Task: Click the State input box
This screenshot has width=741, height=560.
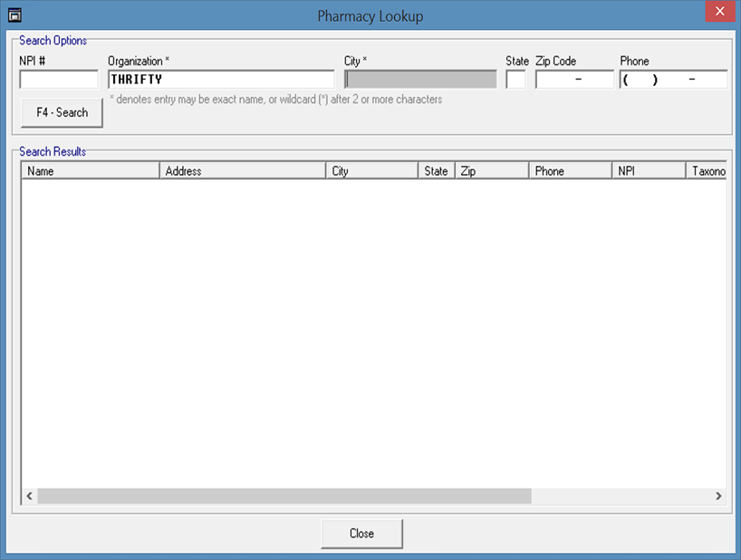Action: coord(515,80)
